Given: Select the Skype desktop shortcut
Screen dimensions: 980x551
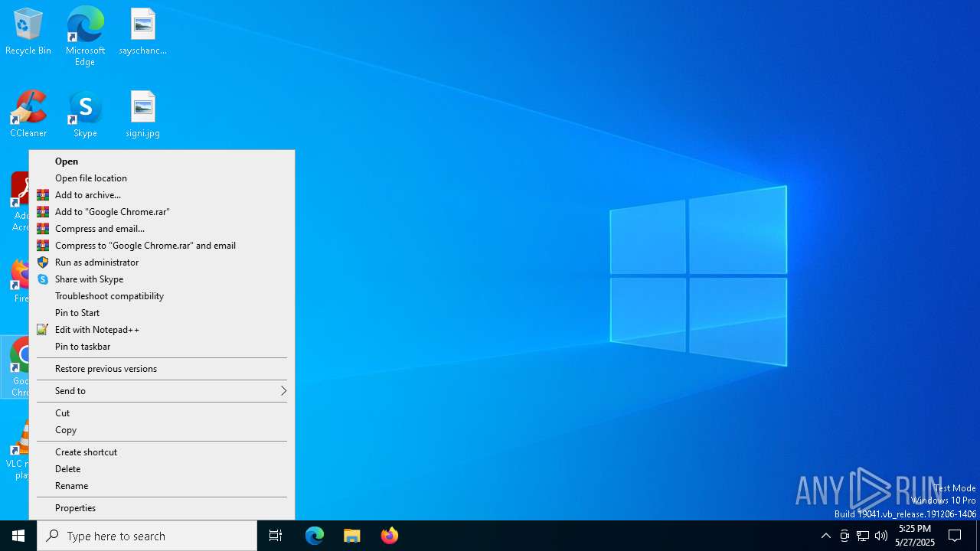Looking at the screenshot, I should 85,114.
